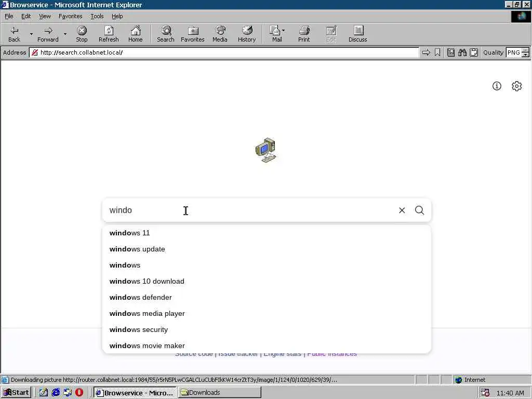Click the notepad pencil quick launch icon
Image resolution: width=532 pixels, height=399 pixels.
(44, 393)
